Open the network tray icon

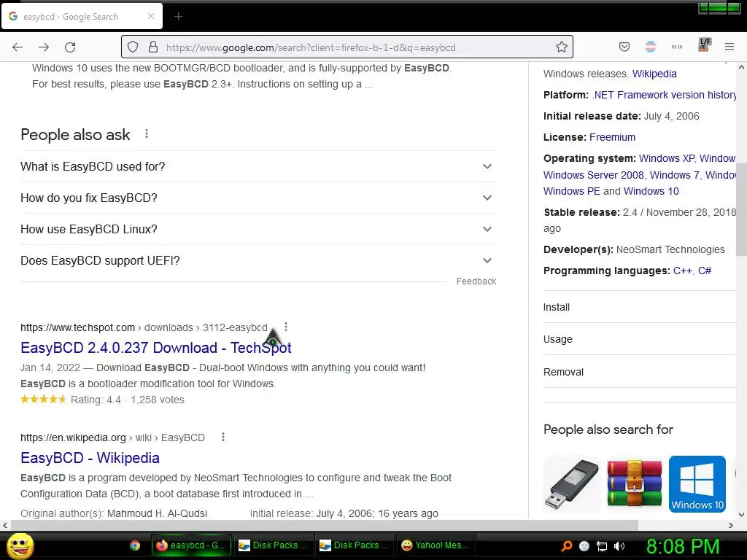pos(602,546)
